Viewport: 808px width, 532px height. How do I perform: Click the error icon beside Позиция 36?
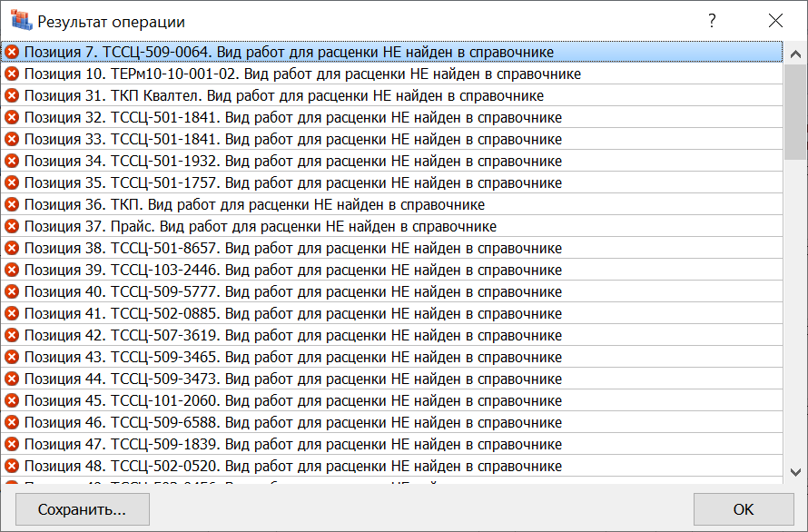click(x=12, y=204)
